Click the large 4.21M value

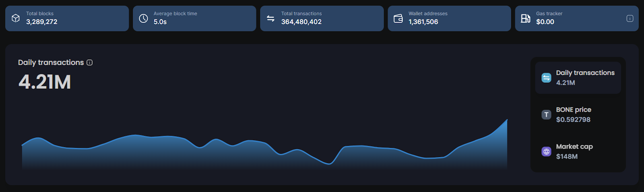pyautogui.click(x=45, y=82)
